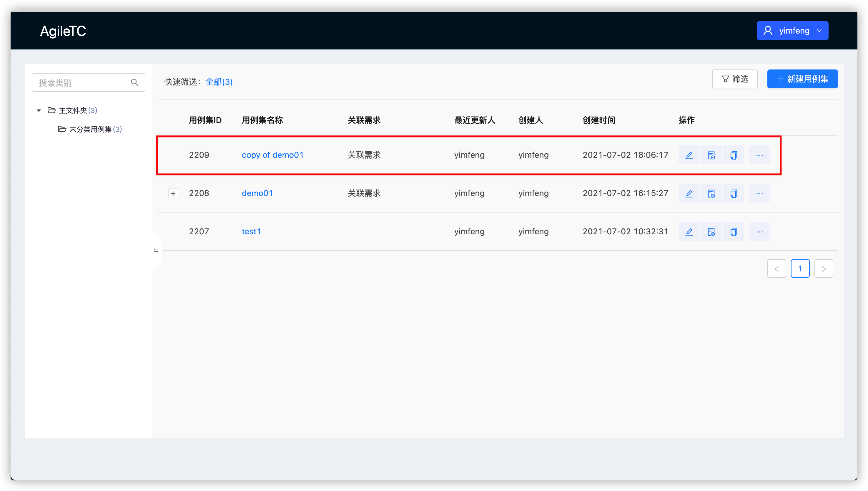Click the 用例集ID column header
868x491 pixels.
(x=205, y=120)
